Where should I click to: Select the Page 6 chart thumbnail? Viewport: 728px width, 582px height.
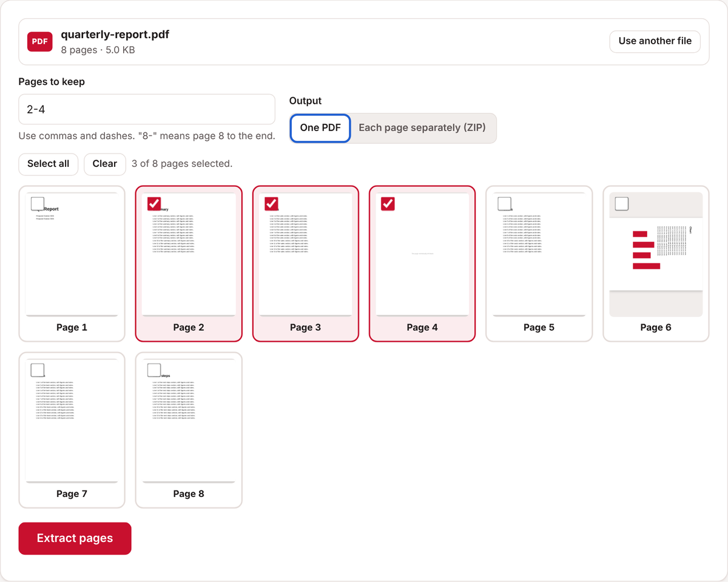point(656,254)
